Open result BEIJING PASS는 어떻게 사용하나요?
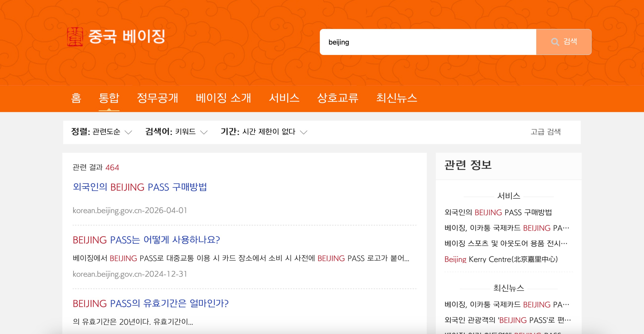 pos(146,240)
